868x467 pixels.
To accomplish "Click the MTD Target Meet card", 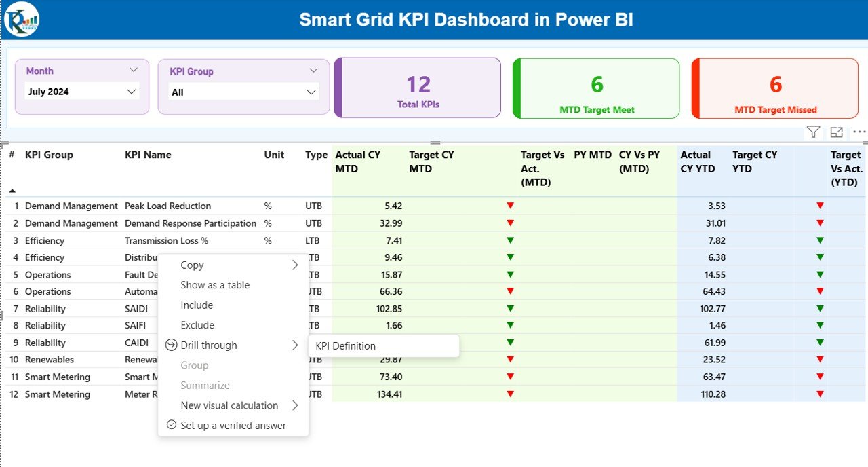I will click(596, 88).
